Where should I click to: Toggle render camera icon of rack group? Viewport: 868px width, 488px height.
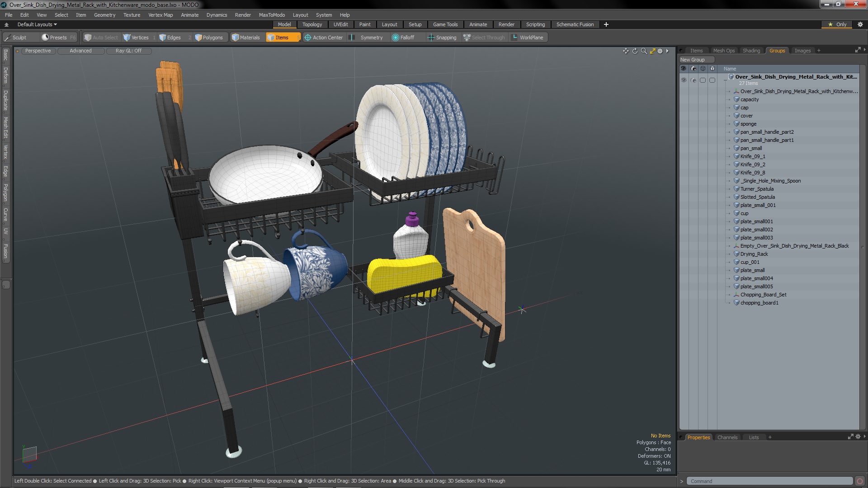click(693, 80)
